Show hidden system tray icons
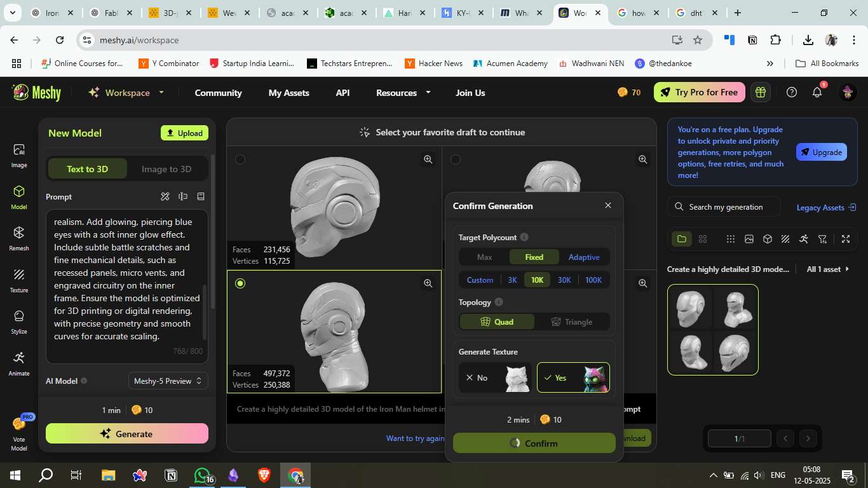The image size is (868, 488). (714, 475)
